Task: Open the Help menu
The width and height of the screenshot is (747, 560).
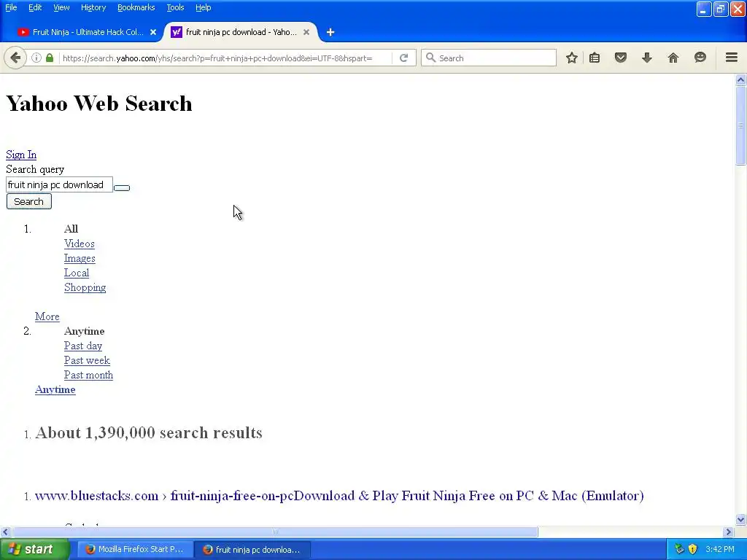Action: 203,7
